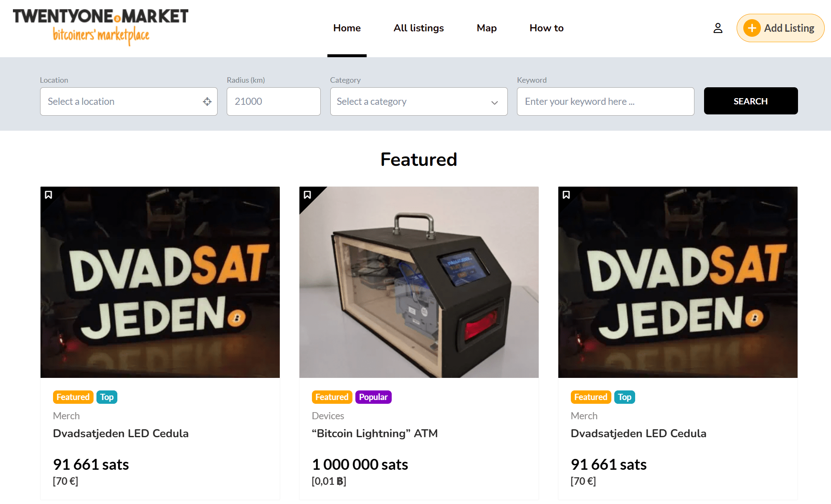Focus the keyword search input field
This screenshot has width=831, height=504.
pyautogui.click(x=605, y=101)
